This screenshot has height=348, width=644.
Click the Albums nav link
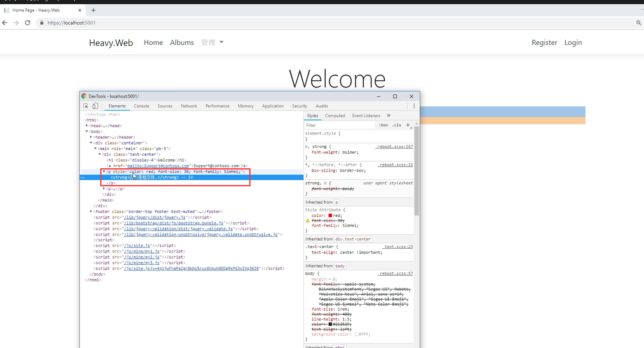pyautogui.click(x=182, y=43)
